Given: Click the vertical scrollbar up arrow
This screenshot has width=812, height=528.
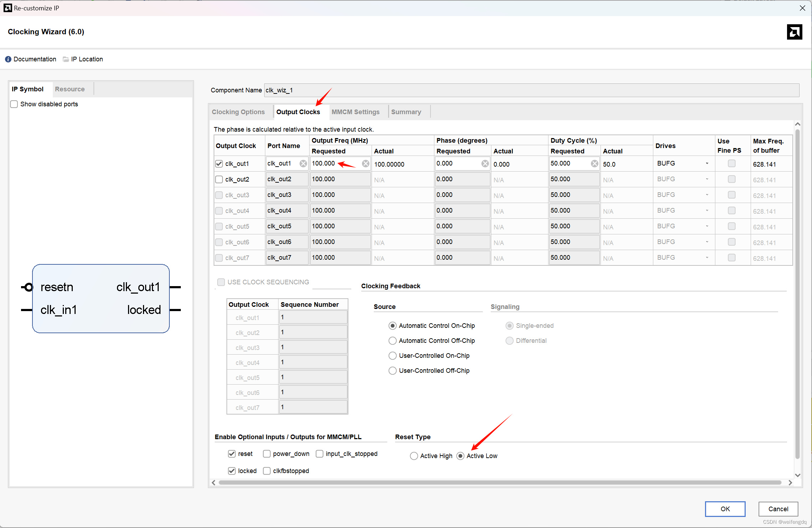Looking at the screenshot, I should [798, 124].
